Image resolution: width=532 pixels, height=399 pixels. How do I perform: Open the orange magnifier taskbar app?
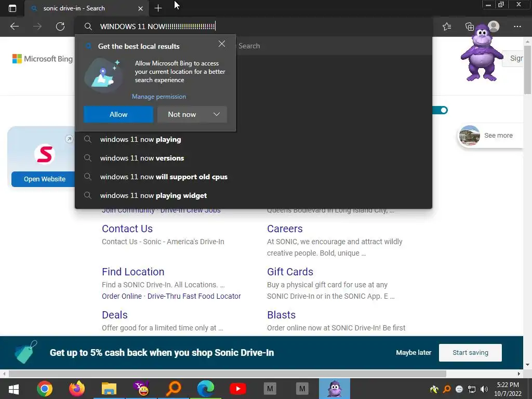click(174, 389)
